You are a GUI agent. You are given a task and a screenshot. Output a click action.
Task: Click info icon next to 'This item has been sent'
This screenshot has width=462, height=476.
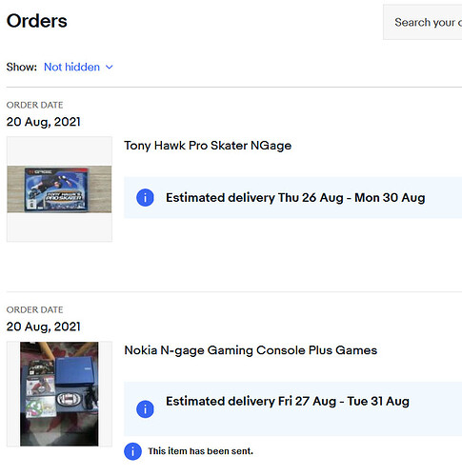(132, 451)
